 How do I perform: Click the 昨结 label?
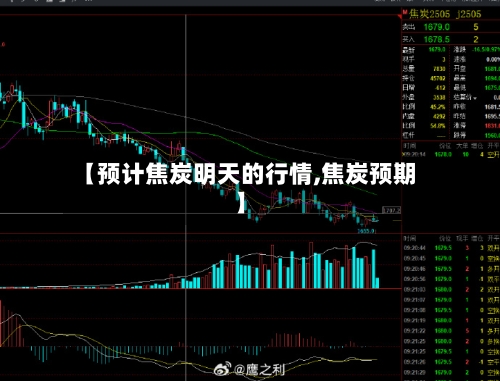tap(460, 116)
